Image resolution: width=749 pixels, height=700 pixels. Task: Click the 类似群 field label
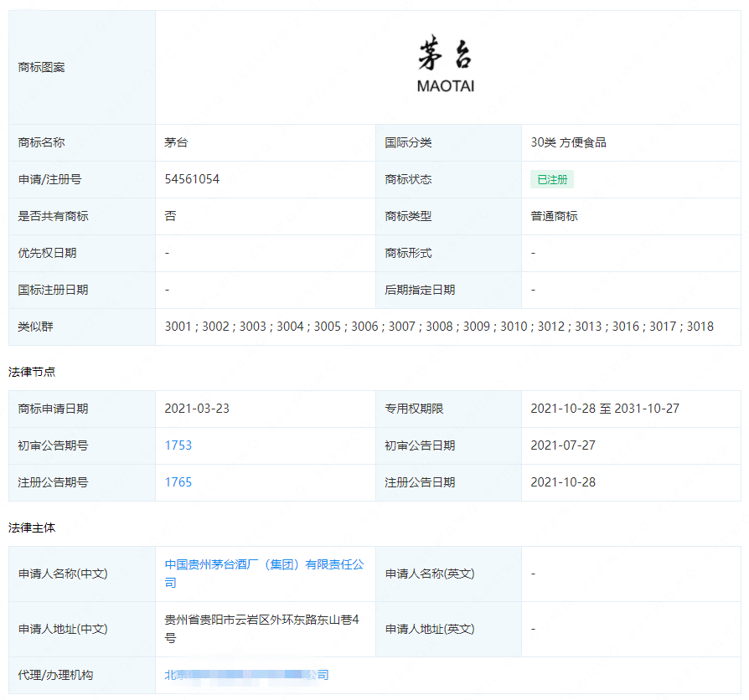35,327
